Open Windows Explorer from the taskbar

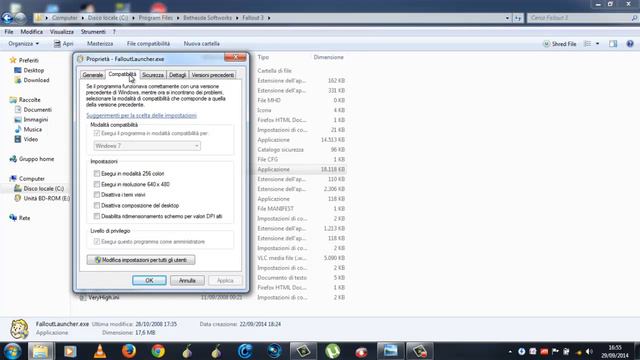click(40, 351)
